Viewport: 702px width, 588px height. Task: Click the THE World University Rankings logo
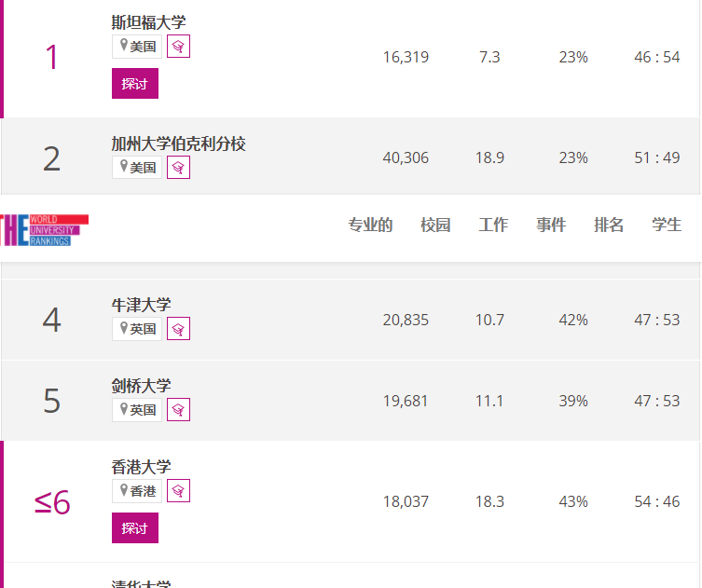44,230
